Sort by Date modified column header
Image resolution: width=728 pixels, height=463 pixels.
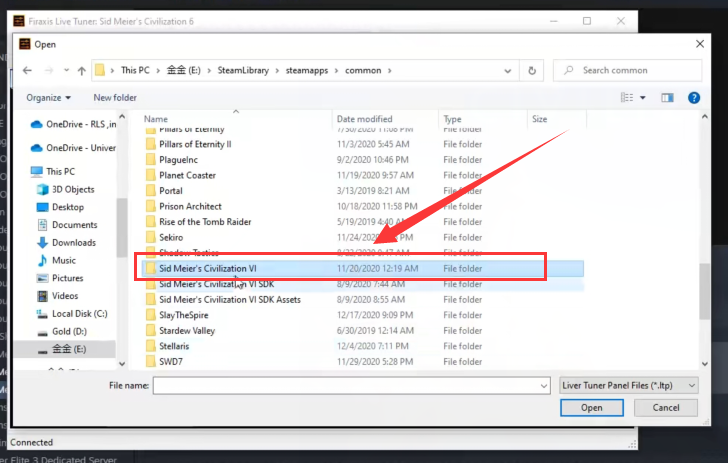[364, 119]
